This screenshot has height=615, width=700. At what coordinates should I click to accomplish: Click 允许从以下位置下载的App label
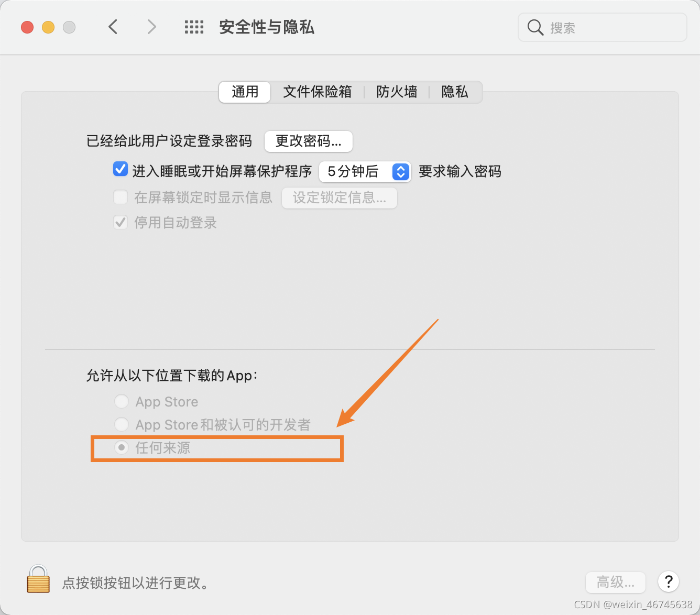pos(172,376)
